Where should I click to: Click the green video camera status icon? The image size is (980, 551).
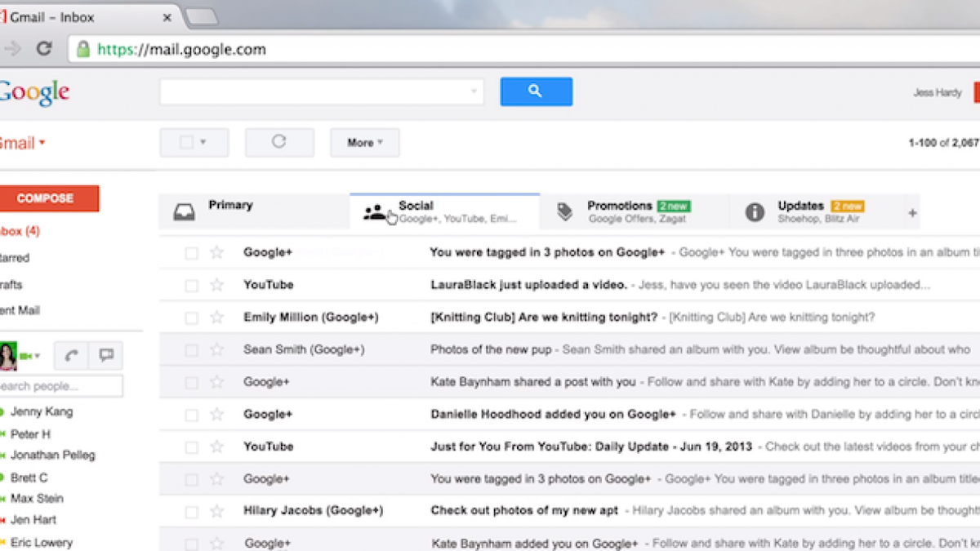[x=25, y=355]
